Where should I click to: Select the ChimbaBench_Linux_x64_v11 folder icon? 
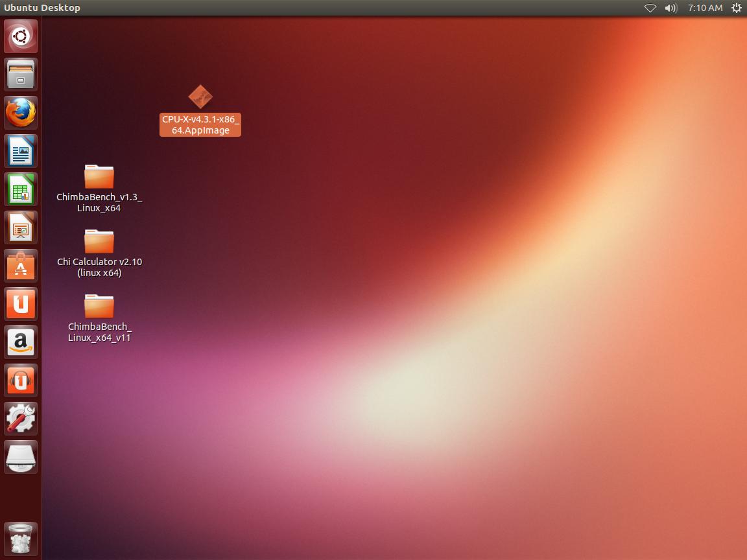tap(99, 306)
